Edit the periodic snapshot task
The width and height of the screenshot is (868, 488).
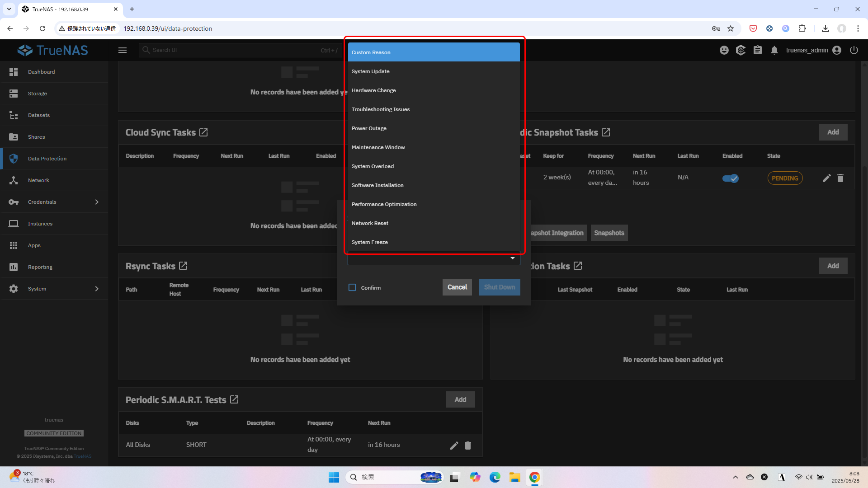pos(826,178)
